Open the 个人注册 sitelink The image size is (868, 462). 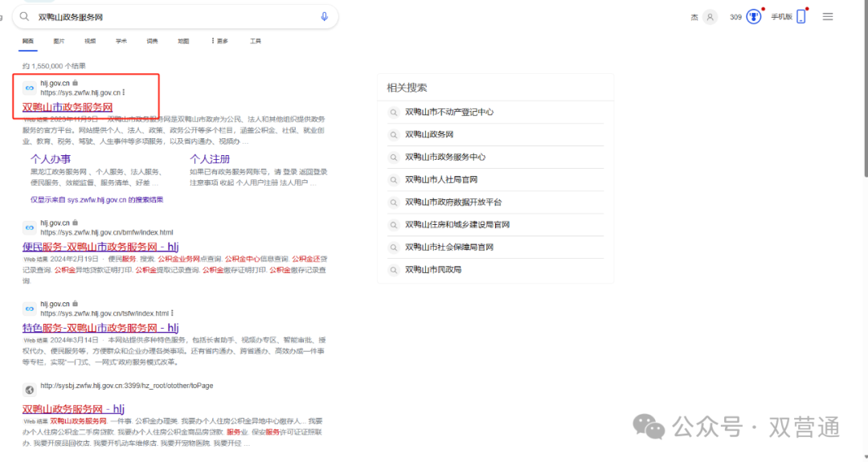pos(210,159)
